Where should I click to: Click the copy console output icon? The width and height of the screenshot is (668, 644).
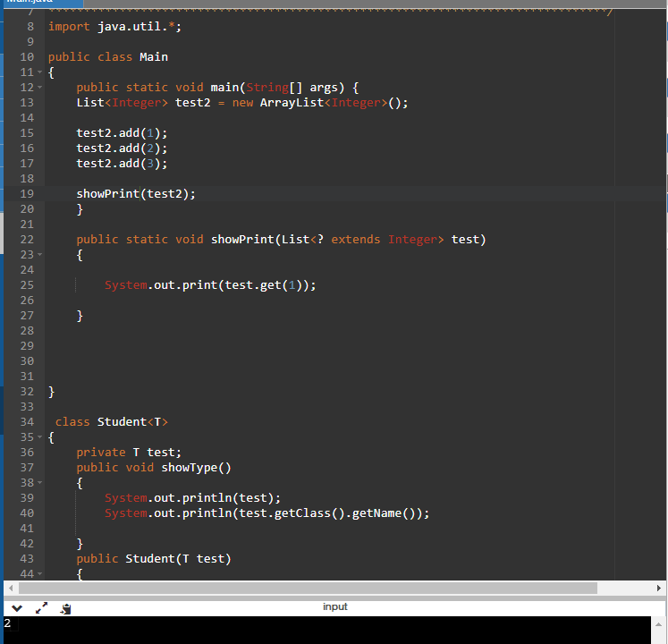pyautogui.click(x=65, y=608)
